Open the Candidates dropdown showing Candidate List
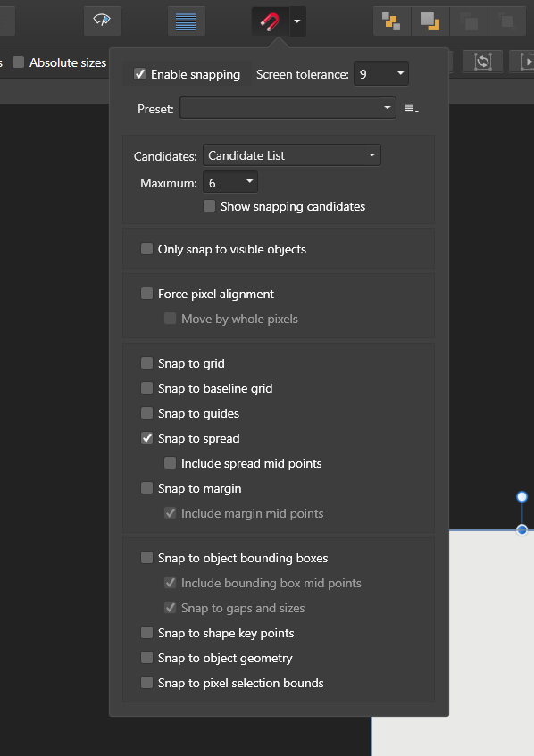The image size is (534, 756). coord(292,154)
